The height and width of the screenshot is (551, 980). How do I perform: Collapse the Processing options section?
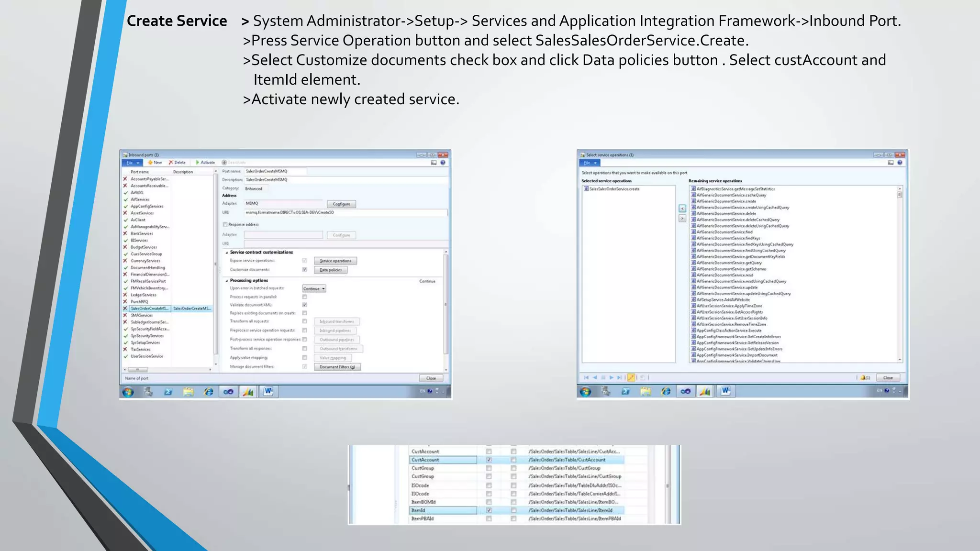(227, 281)
